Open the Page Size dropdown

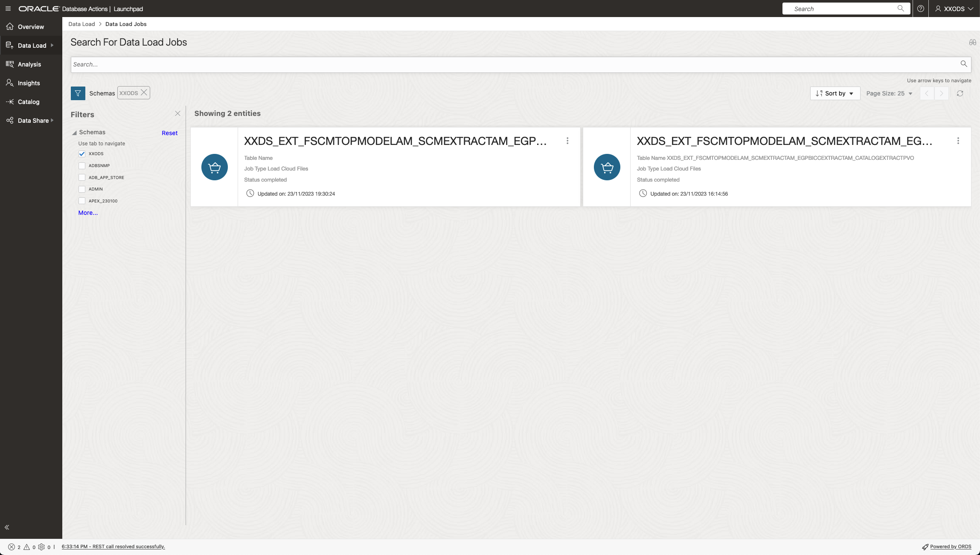tap(889, 93)
